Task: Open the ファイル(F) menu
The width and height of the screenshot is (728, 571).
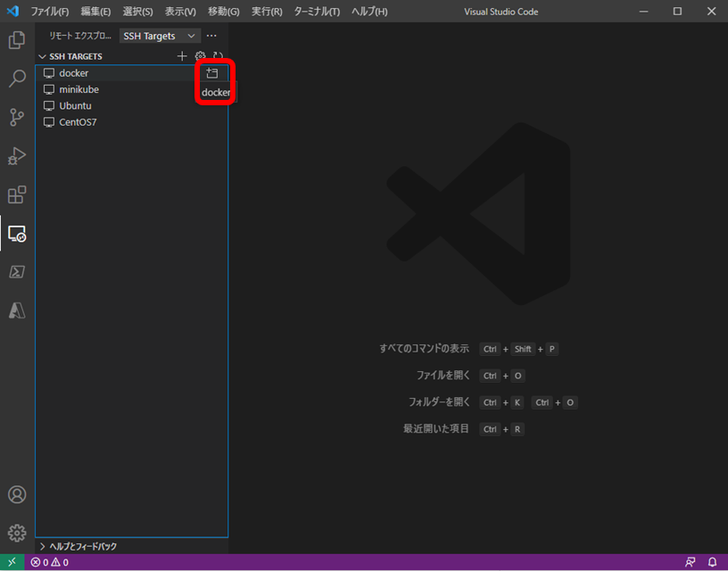Action: coord(50,12)
